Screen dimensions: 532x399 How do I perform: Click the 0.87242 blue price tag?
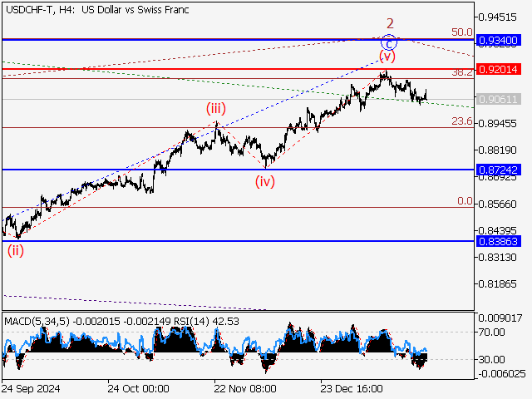(x=499, y=170)
